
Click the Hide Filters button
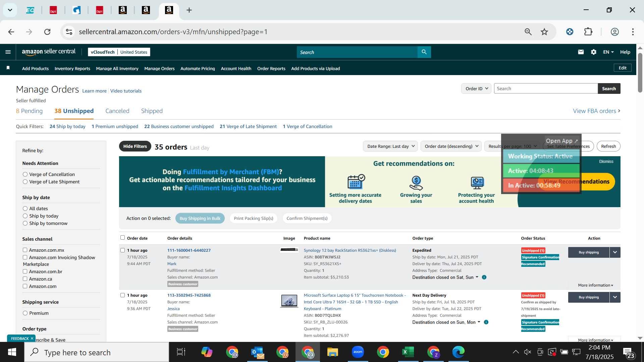pos(135,146)
